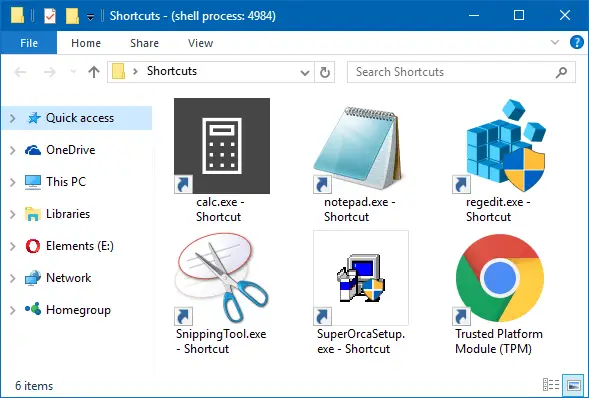Select the Homegroup tree item label
This screenshot has height=398, width=589.
[78, 310]
